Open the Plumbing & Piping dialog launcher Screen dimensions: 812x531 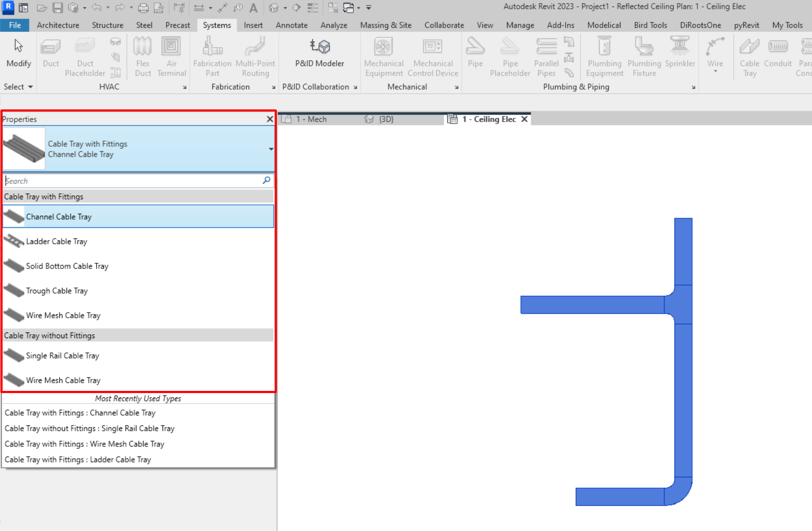click(x=693, y=87)
